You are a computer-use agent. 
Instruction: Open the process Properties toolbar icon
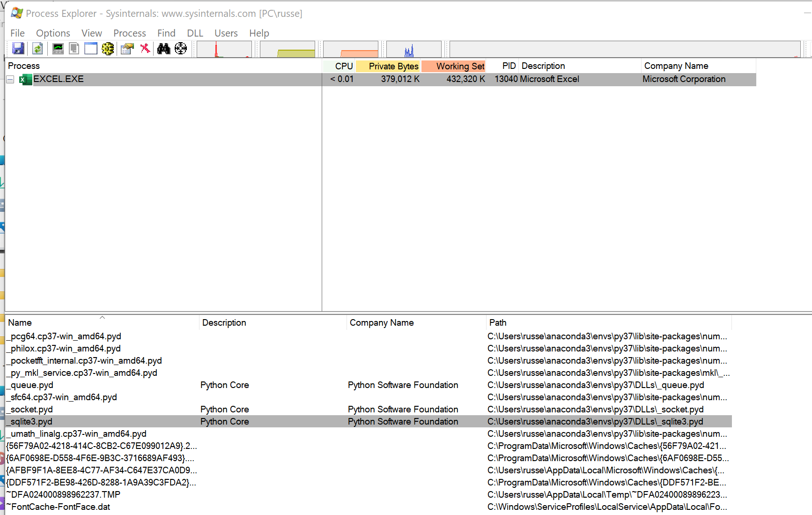click(127, 48)
